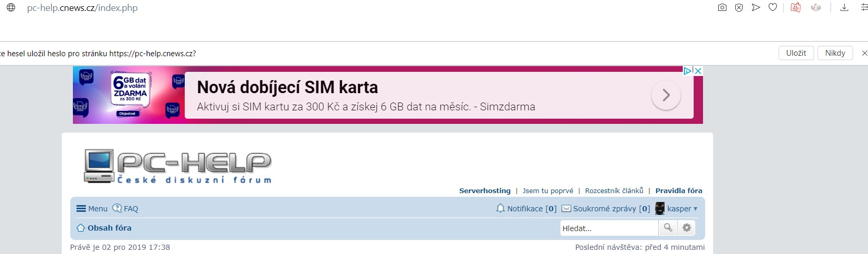Open the ad blocker shield icon

pyautogui.click(x=739, y=7)
